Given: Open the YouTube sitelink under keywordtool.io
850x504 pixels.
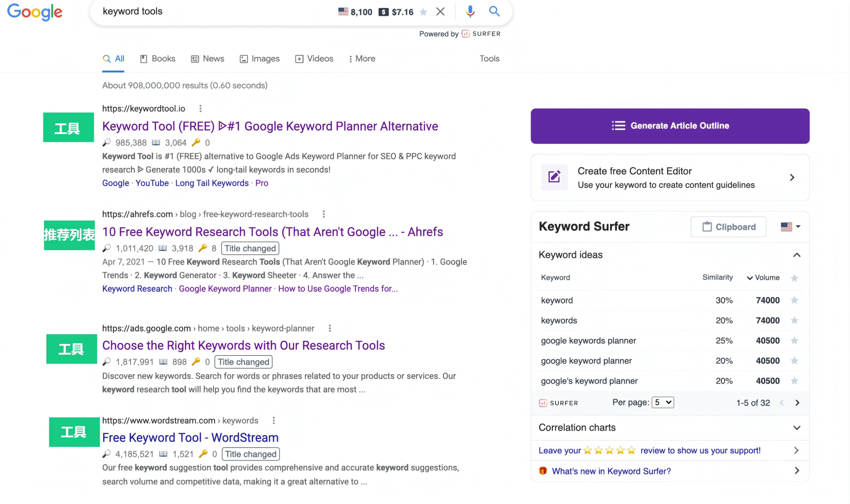Looking at the screenshot, I should (152, 183).
